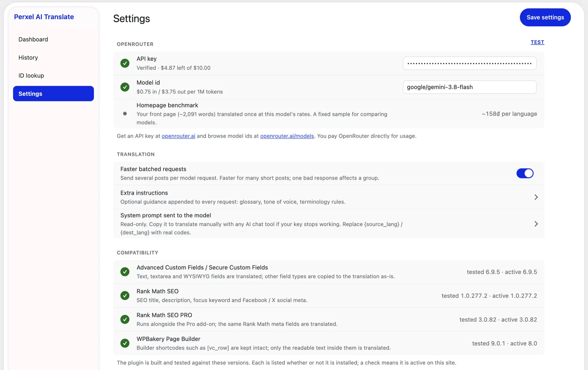588x370 pixels.
Task: Go to ID lookup in sidebar
Action: pos(53,75)
